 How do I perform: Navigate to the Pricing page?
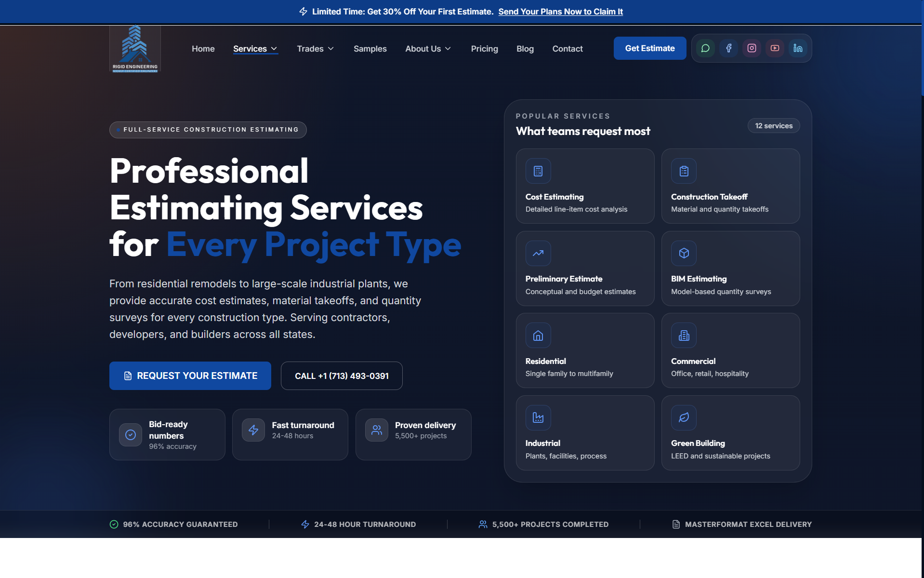485,49
